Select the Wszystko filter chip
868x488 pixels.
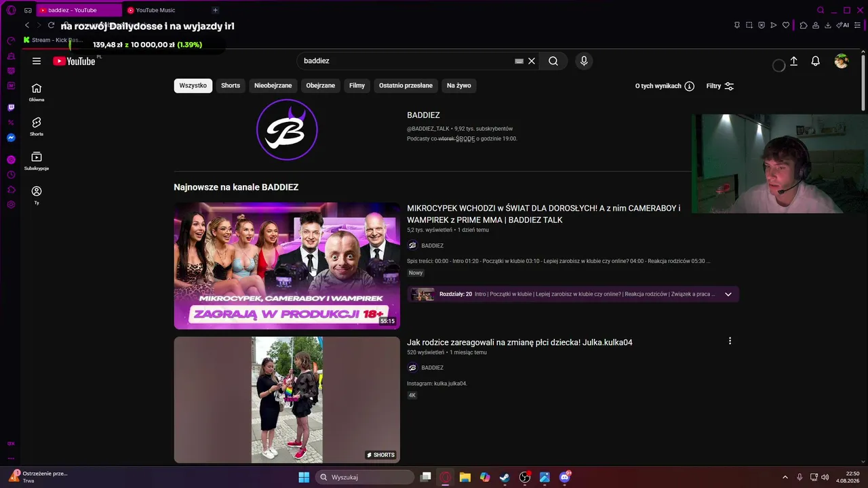193,86
